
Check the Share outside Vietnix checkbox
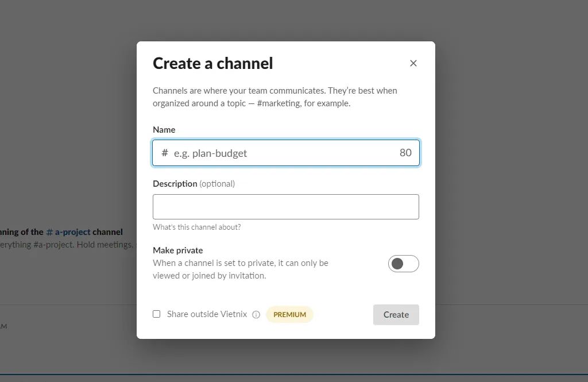156,314
